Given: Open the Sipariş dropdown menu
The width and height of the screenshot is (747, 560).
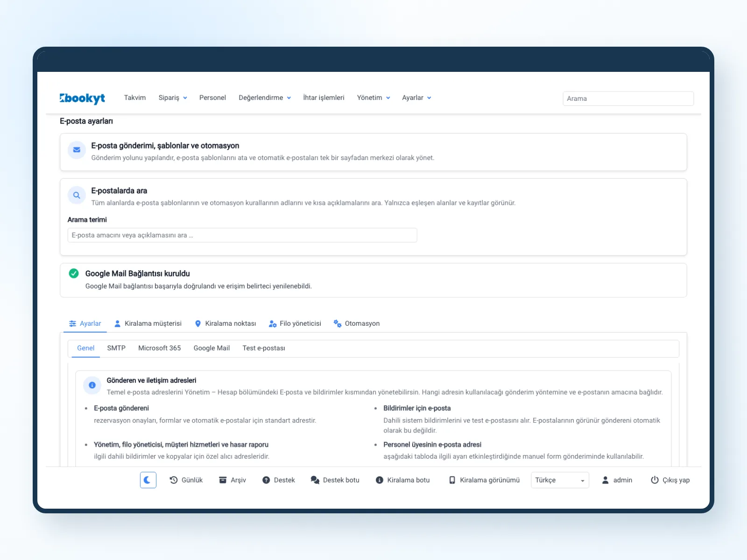Looking at the screenshot, I should pos(173,98).
